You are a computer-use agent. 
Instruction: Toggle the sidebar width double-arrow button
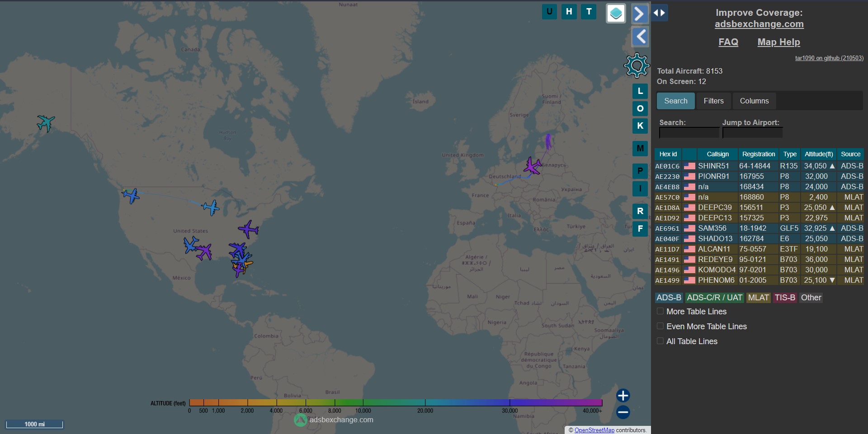point(659,13)
